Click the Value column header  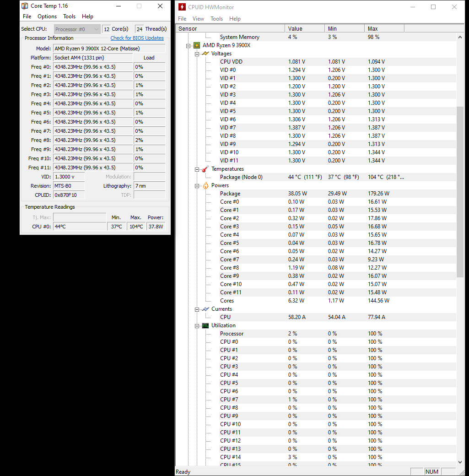pyautogui.click(x=305, y=28)
